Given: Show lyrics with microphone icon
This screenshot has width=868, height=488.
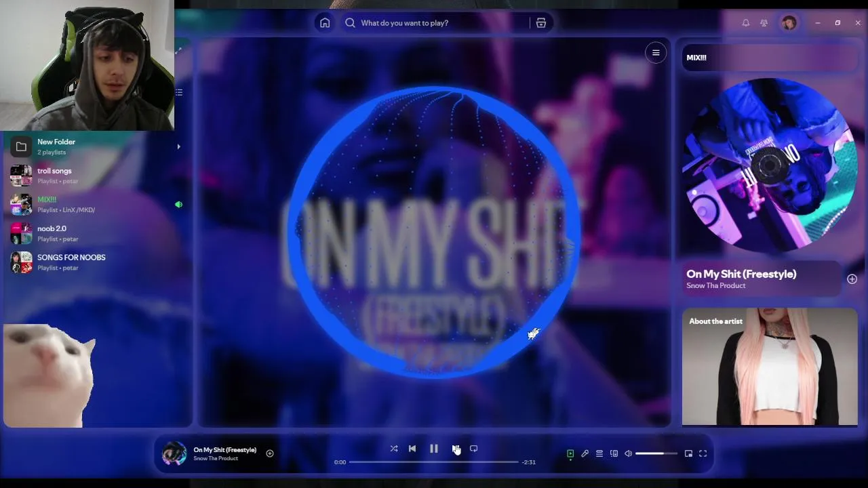Looking at the screenshot, I should click(585, 453).
